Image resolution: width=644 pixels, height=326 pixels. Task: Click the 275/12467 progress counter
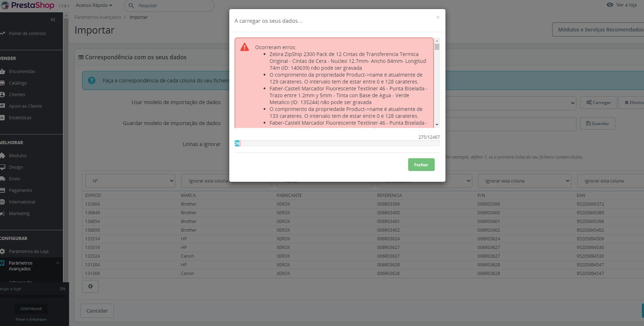[429, 137]
